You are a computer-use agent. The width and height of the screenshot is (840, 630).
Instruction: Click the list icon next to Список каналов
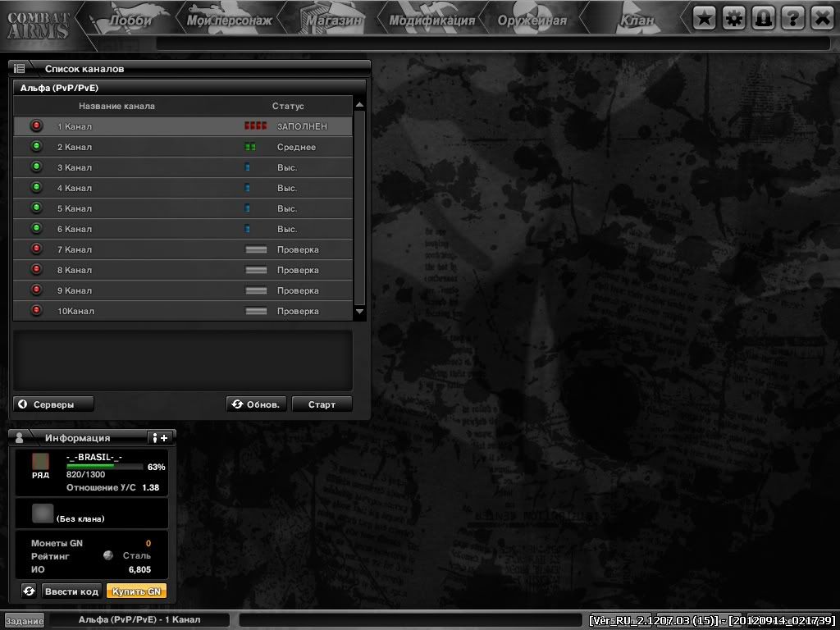(20, 69)
